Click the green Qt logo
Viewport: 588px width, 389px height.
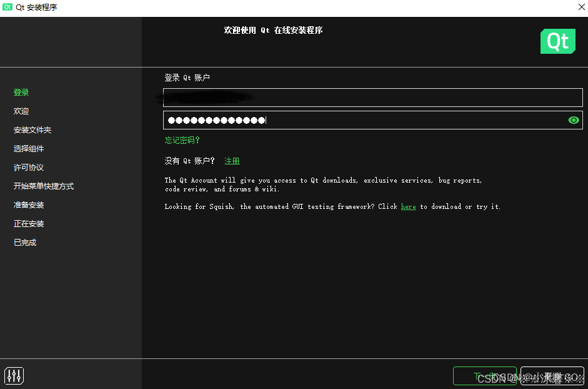point(557,41)
